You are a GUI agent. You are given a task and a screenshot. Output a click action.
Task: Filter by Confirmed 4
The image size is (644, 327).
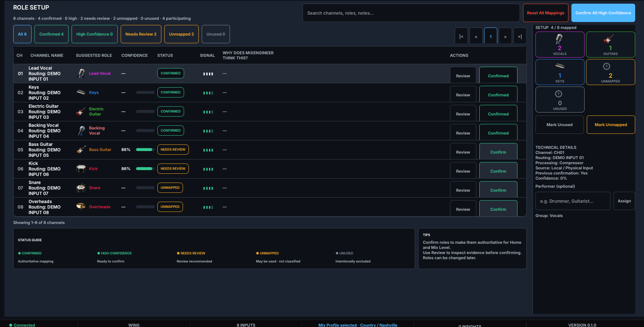(x=51, y=34)
